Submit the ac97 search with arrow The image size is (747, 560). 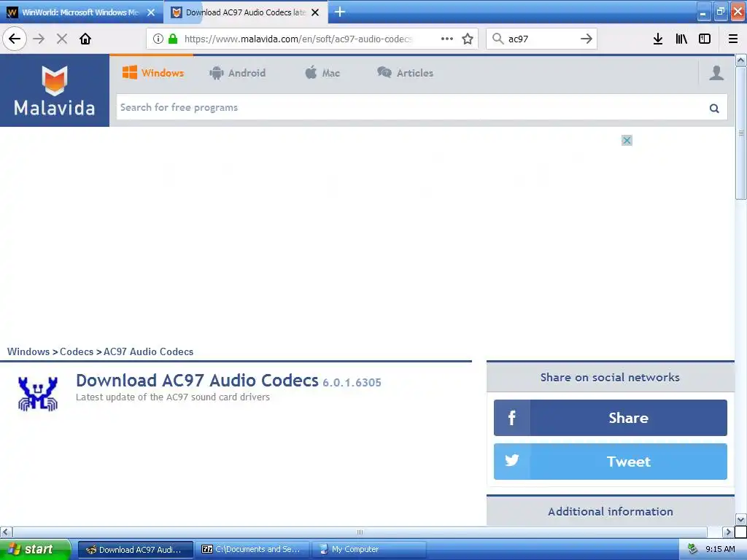(587, 39)
